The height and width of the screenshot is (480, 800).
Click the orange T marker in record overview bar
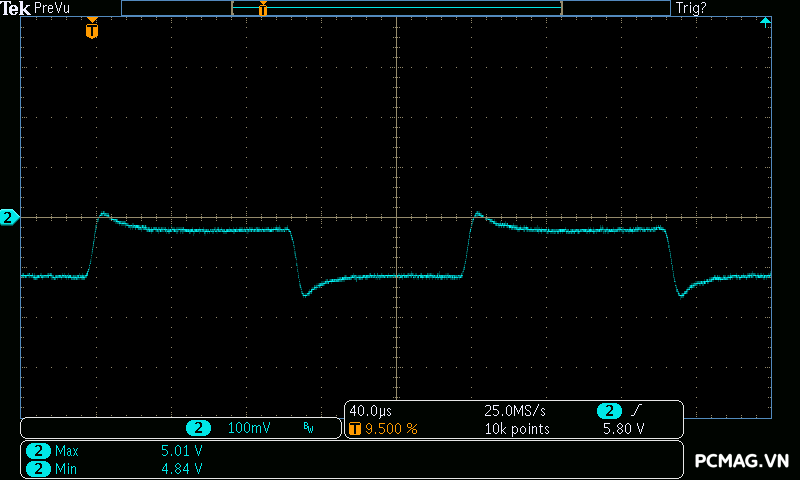click(x=263, y=9)
